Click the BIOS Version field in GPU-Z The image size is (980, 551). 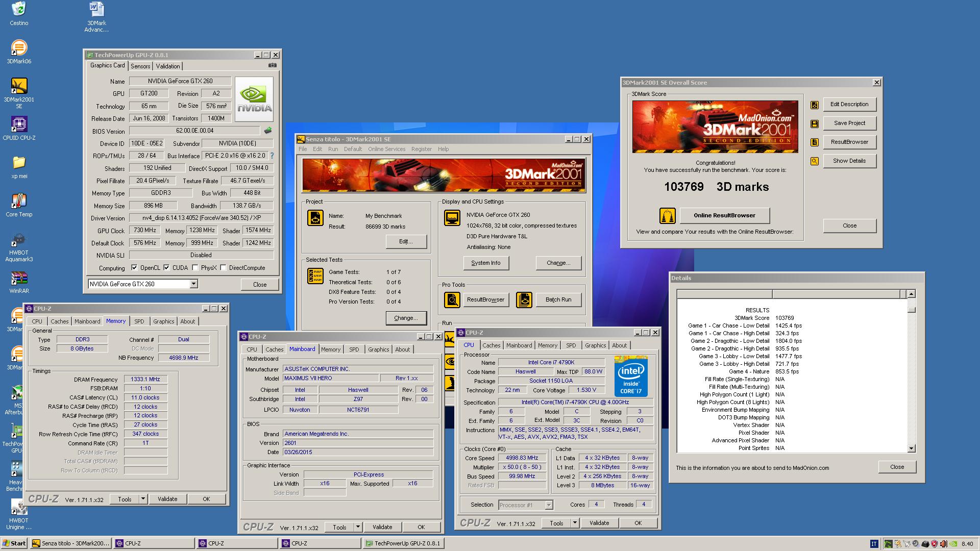[x=194, y=131]
